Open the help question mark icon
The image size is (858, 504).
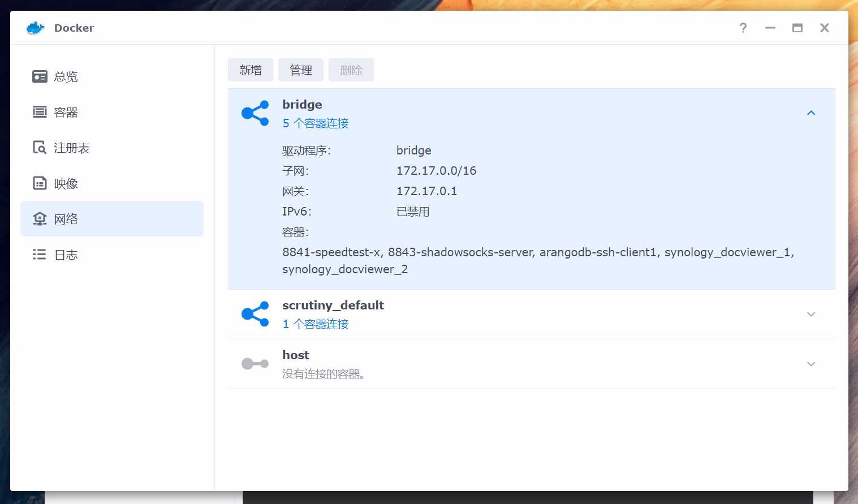(743, 28)
